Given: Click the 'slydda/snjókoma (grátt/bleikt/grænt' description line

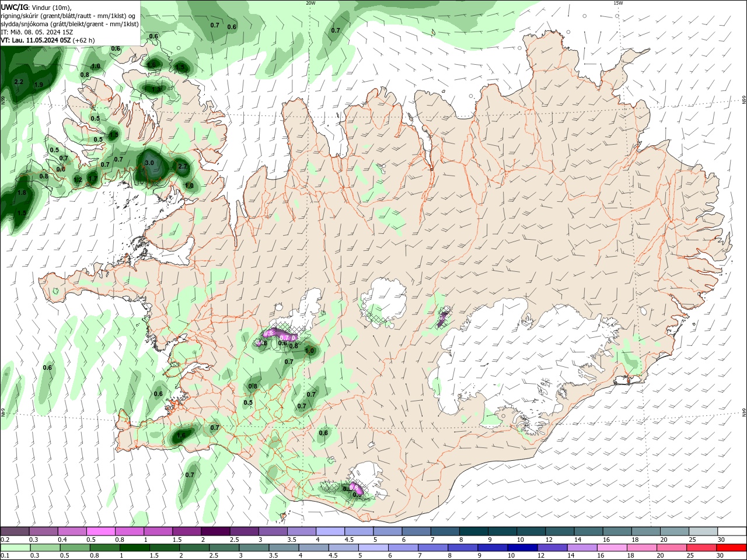Looking at the screenshot, I should 69,24.
